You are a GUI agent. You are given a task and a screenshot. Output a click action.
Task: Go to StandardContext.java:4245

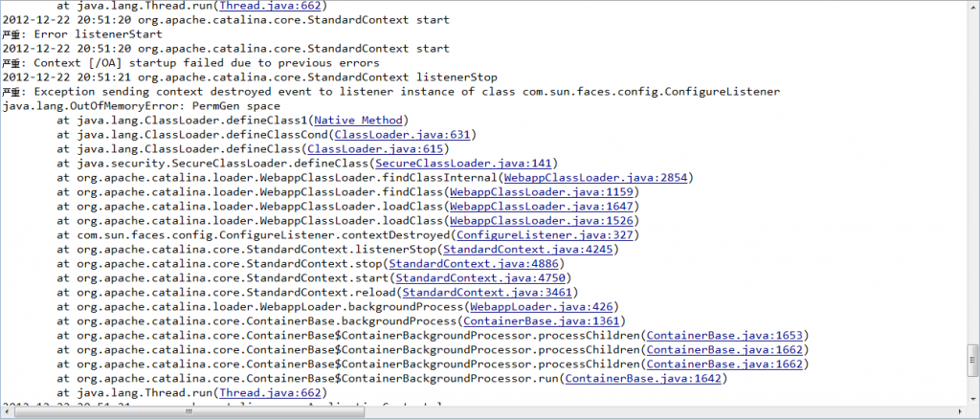pos(530,249)
